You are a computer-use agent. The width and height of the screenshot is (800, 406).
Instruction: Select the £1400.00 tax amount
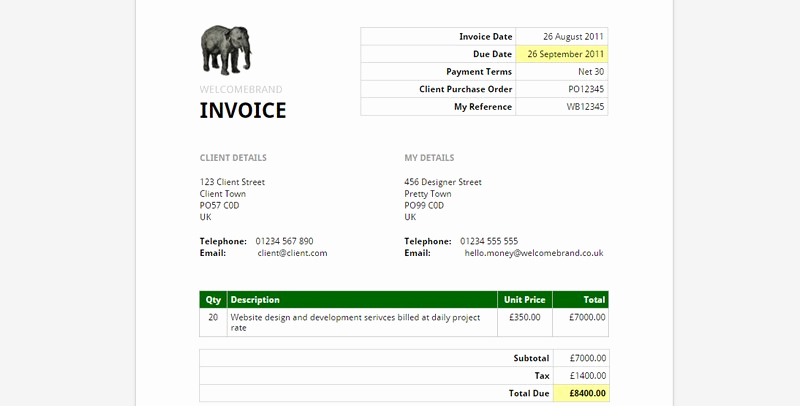tap(588, 376)
